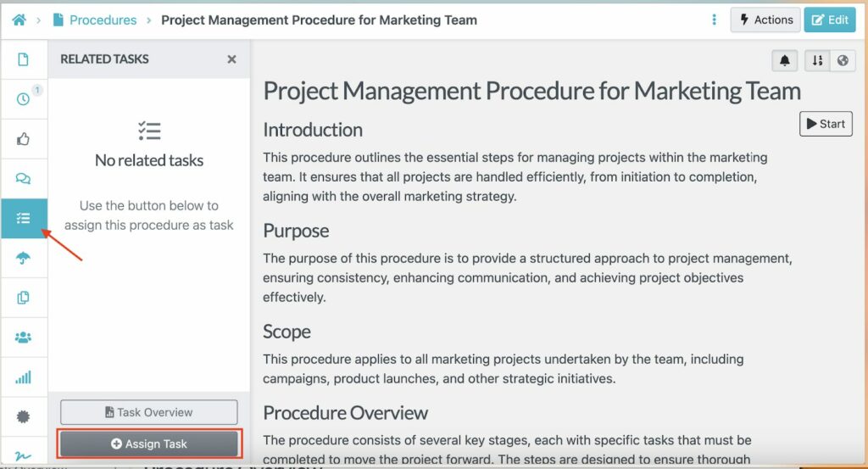Open the document page icon in the sidebar
868x469 pixels.
click(x=24, y=59)
